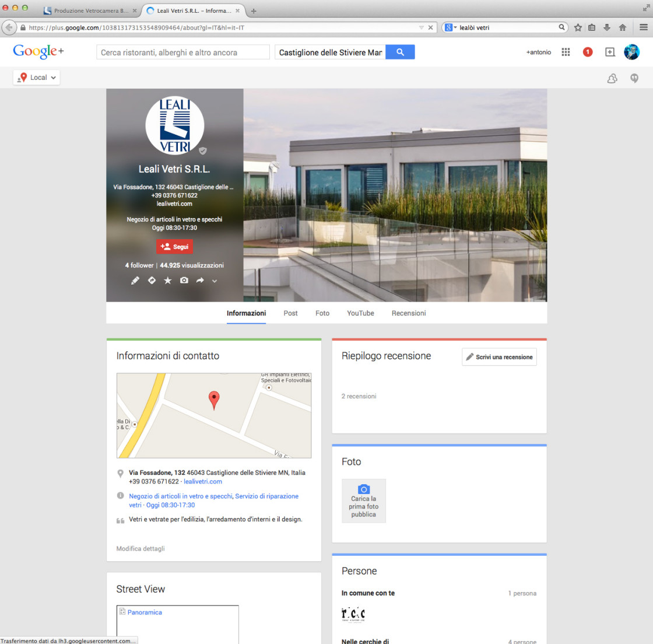The width and height of the screenshot is (653, 644).
Task: Click the share new post icon
Action: point(610,52)
